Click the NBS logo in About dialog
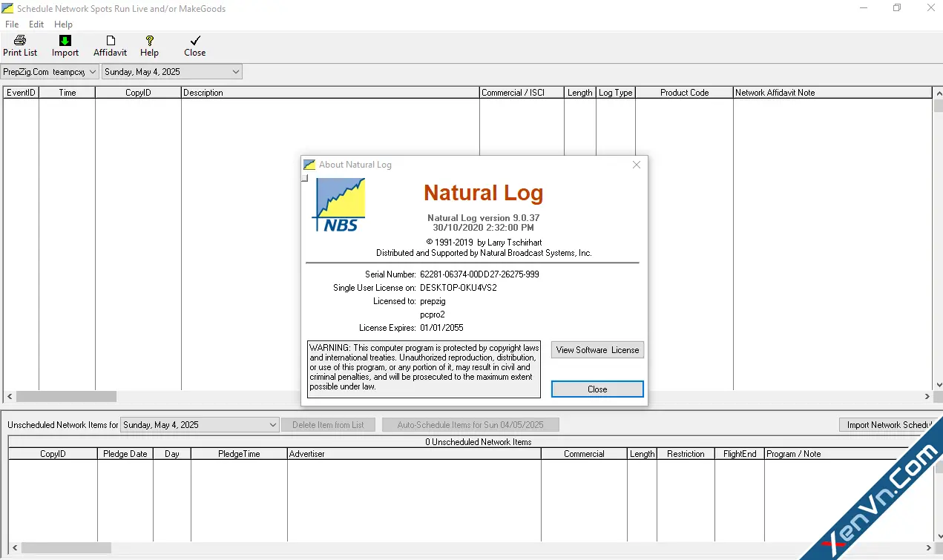The image size is (943, 560). [339, 205]
